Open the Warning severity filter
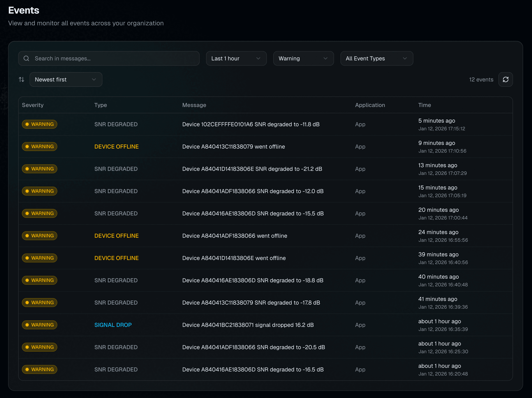Image resolution: width=532 pixels, height=398 pixels. click(303, 58)
